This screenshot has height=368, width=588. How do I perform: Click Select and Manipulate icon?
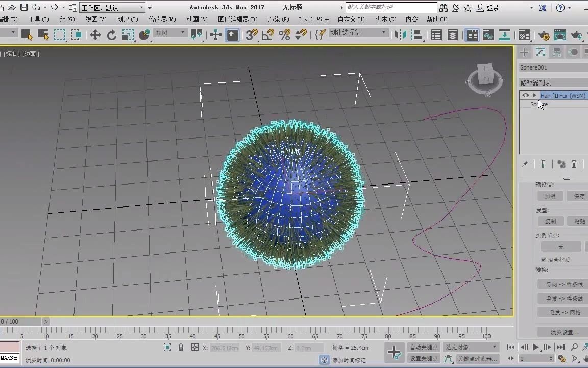coord(215,35)
